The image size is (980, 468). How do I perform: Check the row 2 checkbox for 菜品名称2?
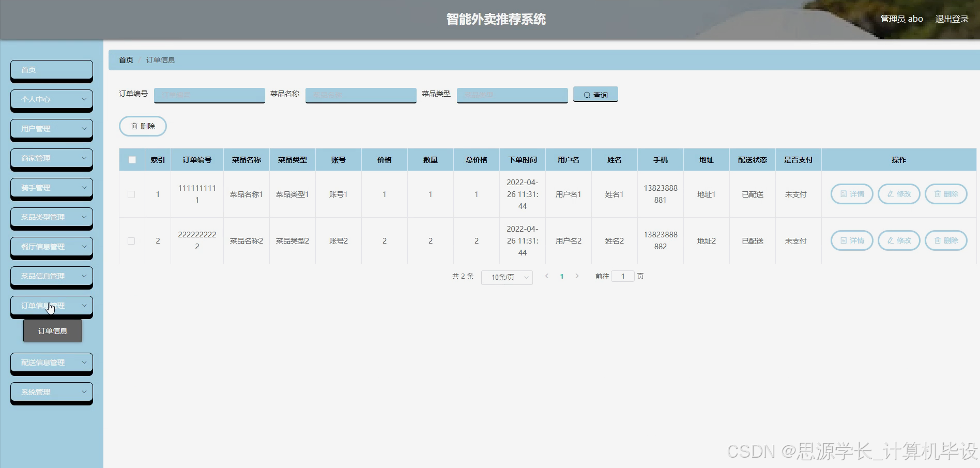[x=131, y=241]
